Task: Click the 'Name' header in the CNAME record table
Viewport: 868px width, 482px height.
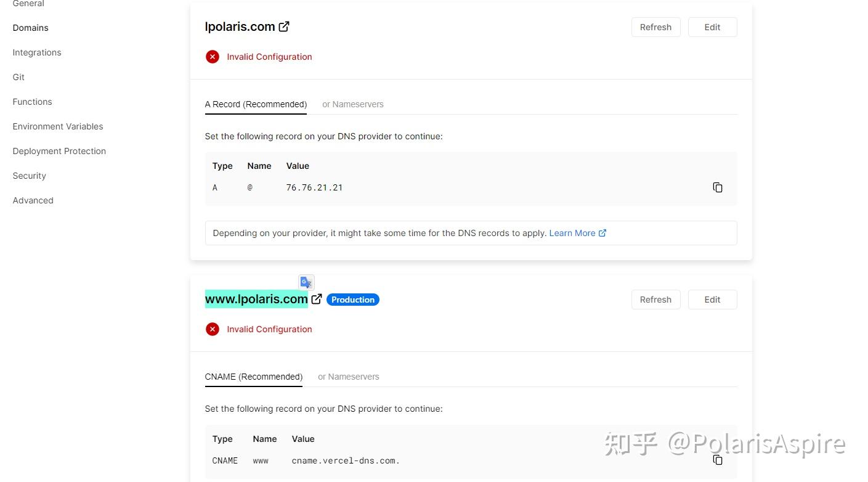Action: (x=265, y=439)
